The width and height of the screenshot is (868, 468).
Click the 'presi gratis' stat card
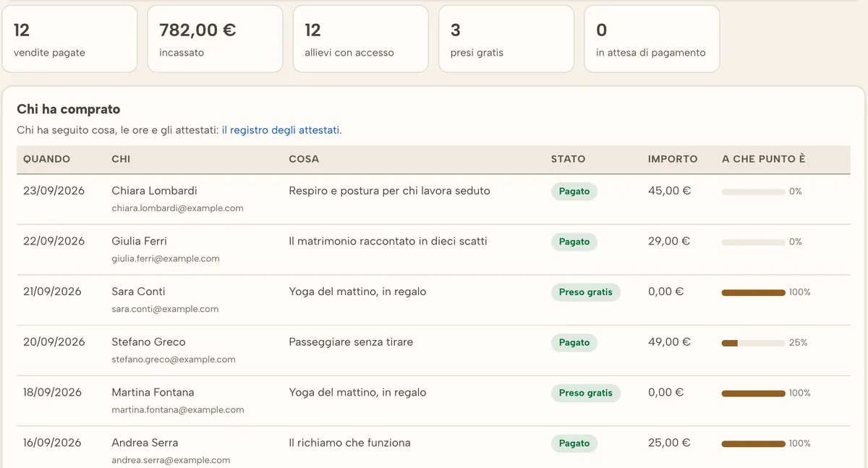point(506,39)
